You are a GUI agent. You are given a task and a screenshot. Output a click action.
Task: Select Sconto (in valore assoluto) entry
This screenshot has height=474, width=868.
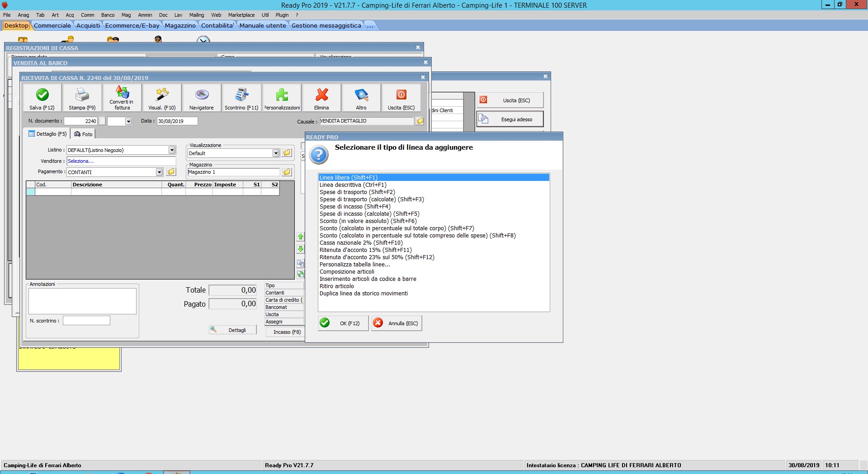click(x=434, y=221)
